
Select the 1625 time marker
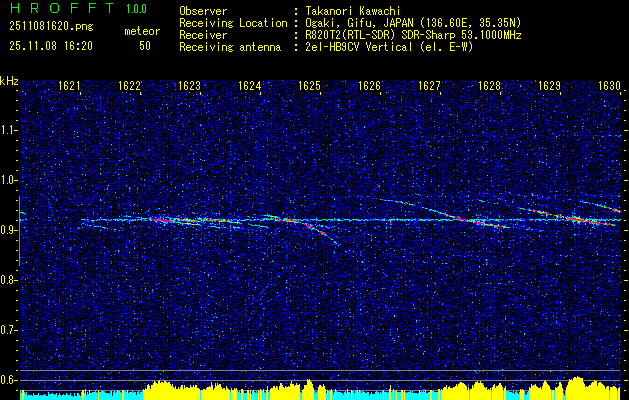coord(309,87)
